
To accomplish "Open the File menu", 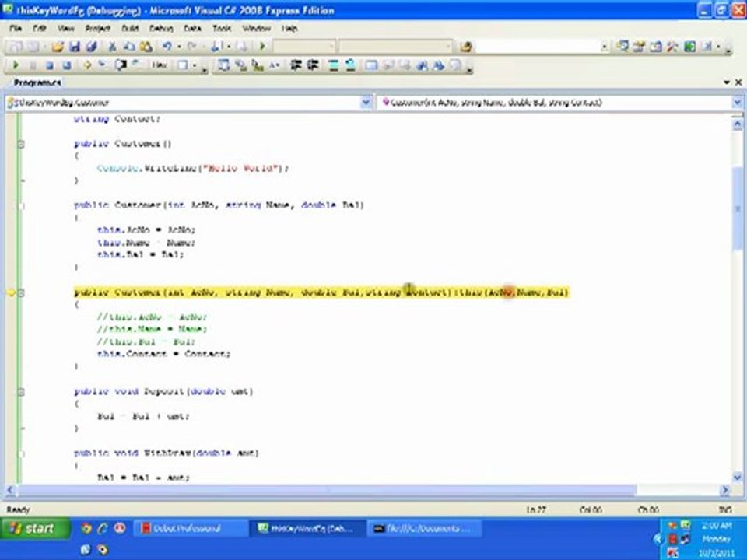I will pos(16,28).
